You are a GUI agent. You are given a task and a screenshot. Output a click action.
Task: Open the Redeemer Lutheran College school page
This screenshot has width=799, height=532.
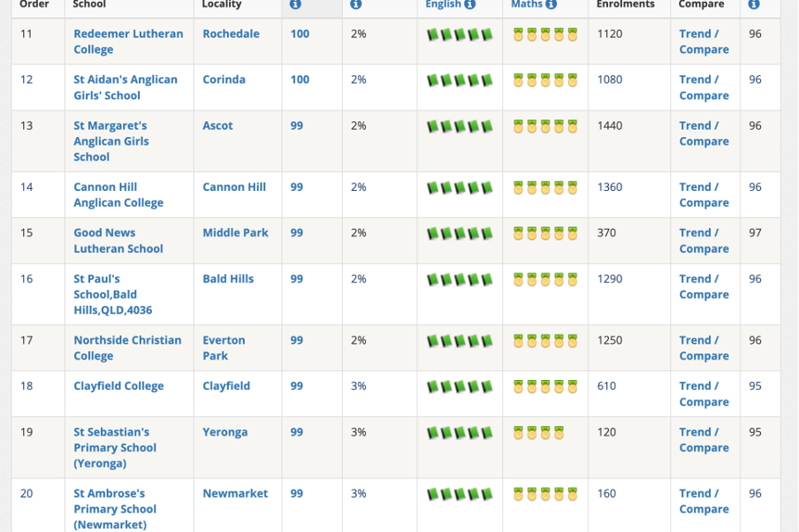pyautogui.click(x=128, y=42)
